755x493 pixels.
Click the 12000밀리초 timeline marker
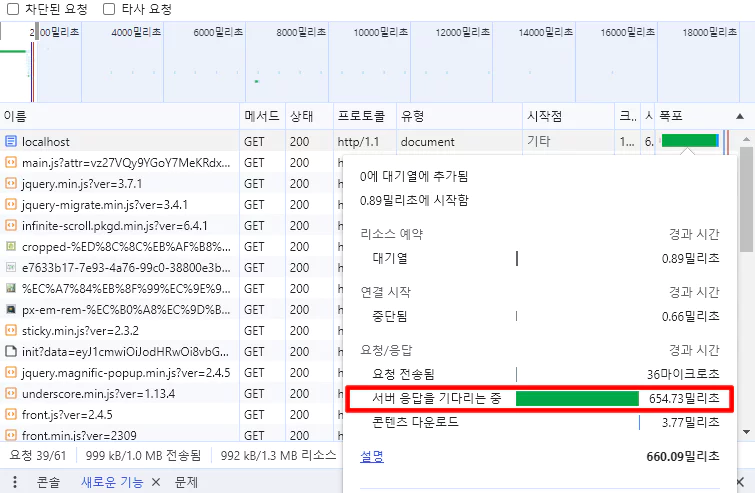click(x=463, y=32)
